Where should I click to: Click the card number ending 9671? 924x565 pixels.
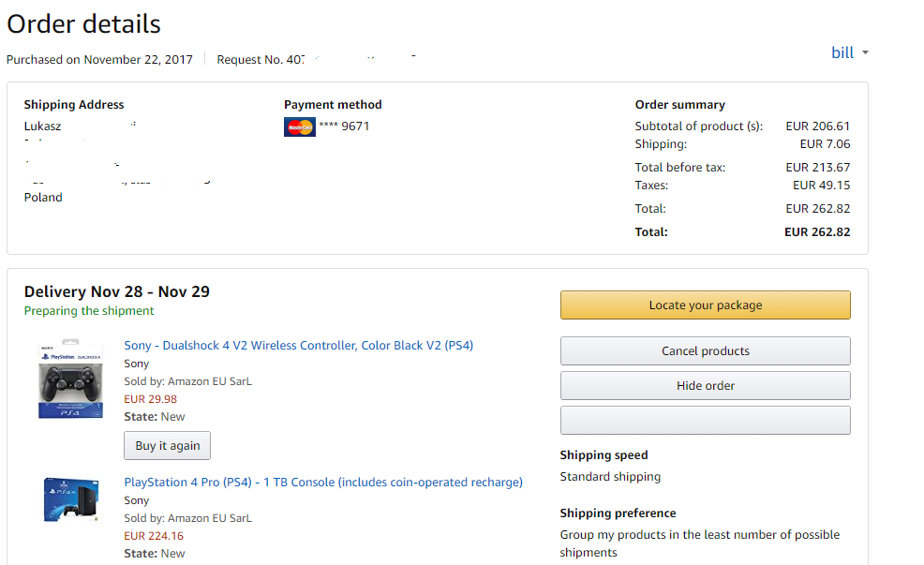(344, 126)
